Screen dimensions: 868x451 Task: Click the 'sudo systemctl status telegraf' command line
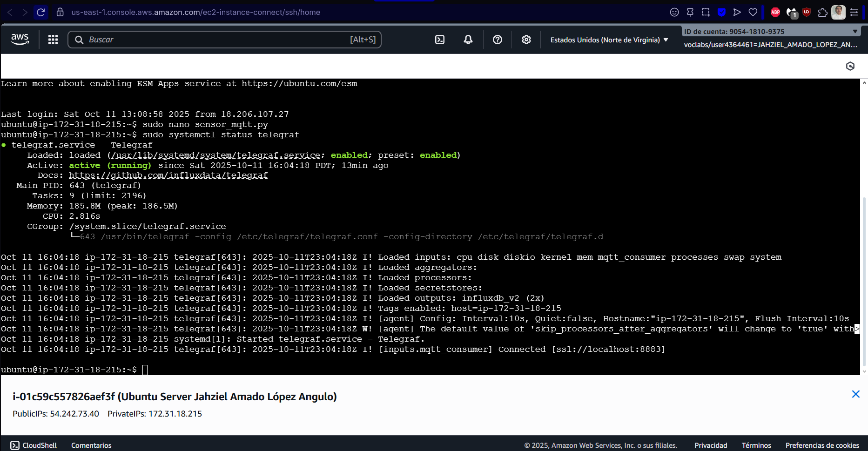221,135
